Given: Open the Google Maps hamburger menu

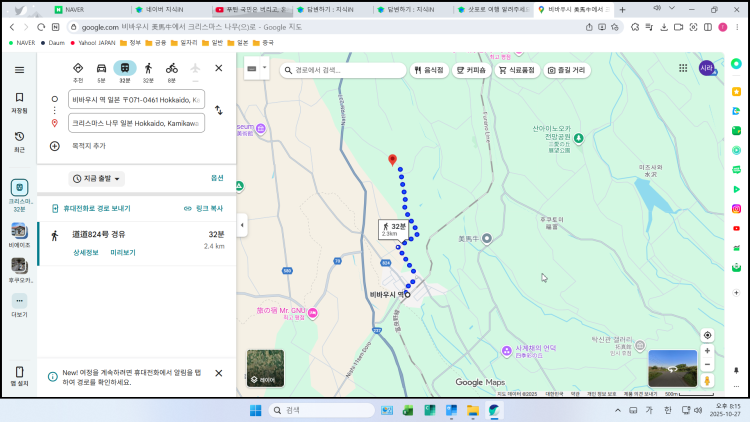Looking at the screenshot, I should pyautogui.click(x=19, y=70).
